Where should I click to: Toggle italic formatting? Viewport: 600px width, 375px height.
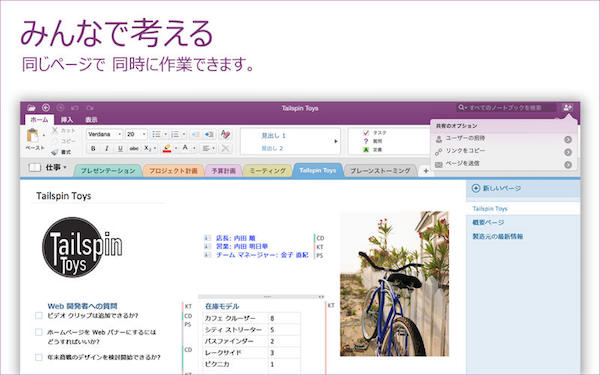tap(107, 148)
